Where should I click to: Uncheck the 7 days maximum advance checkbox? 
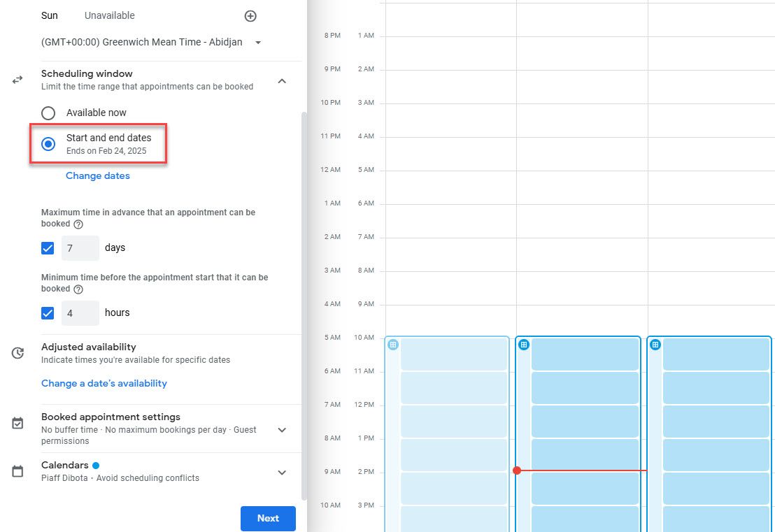tap(47, 247)
